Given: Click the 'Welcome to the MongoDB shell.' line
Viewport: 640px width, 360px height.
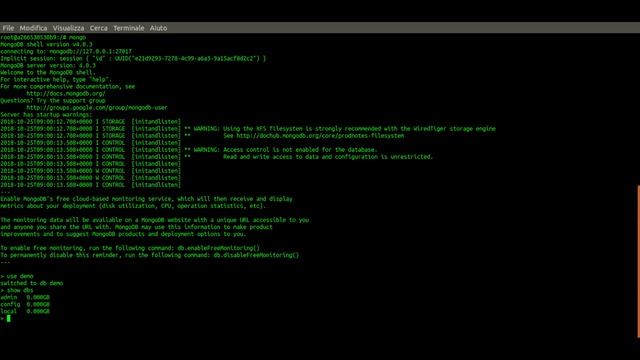Looking at the screenshot, I should click(x=48, y=72).
